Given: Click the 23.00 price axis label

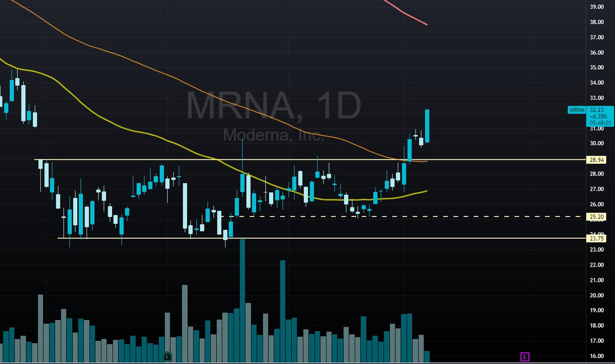Looking at the screenshot, I should (597, 250).
